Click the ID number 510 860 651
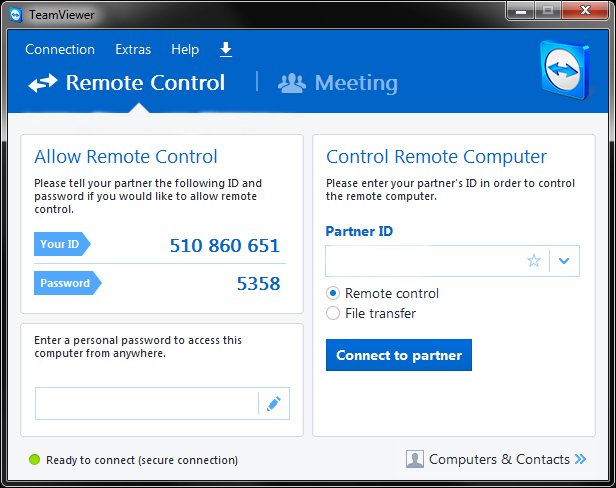This screenshot has width=616, height=488. (x=225, y=246)
